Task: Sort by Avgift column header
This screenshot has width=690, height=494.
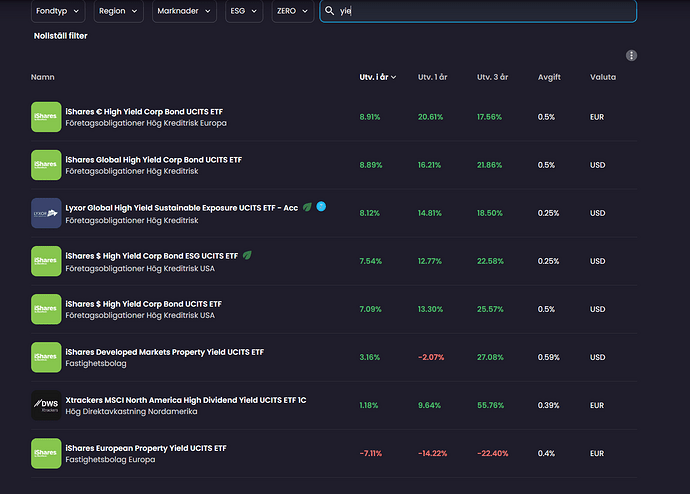Action: click(549, 77)
